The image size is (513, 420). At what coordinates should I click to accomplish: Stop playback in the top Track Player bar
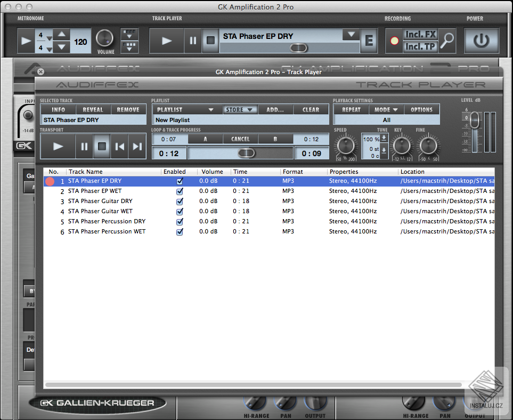[x=211, y=41]
